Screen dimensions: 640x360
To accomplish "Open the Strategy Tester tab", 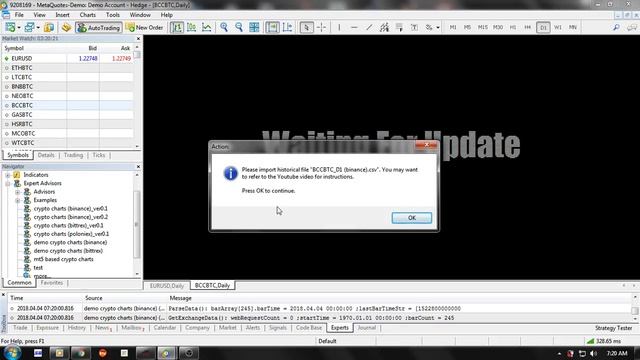I will coord(613,328).
